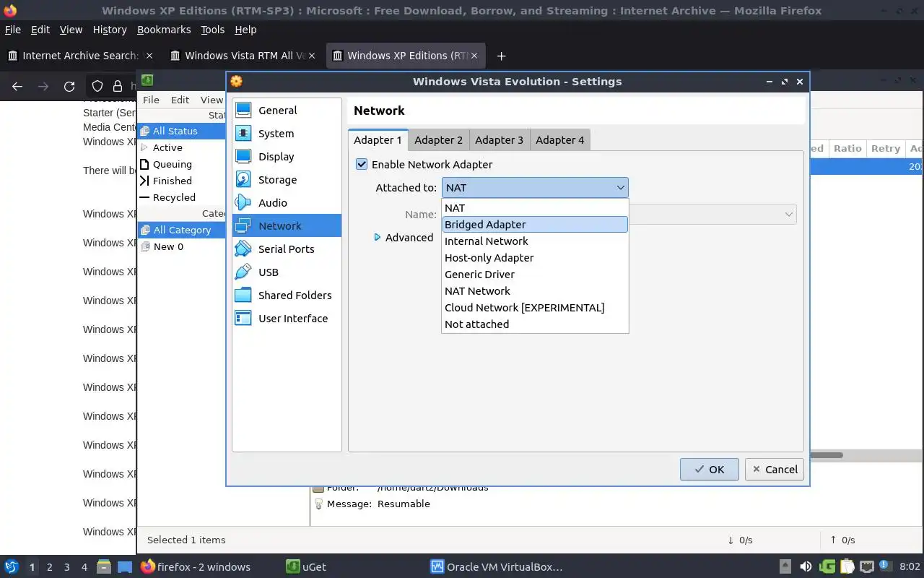Select Queuing status in uGet

tap(181, 164)
